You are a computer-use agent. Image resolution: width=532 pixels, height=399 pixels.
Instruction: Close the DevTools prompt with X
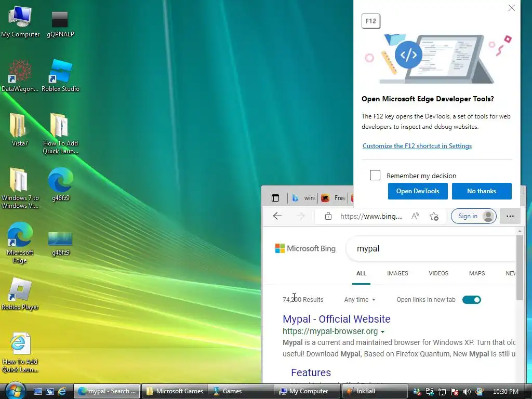(512, 8)
